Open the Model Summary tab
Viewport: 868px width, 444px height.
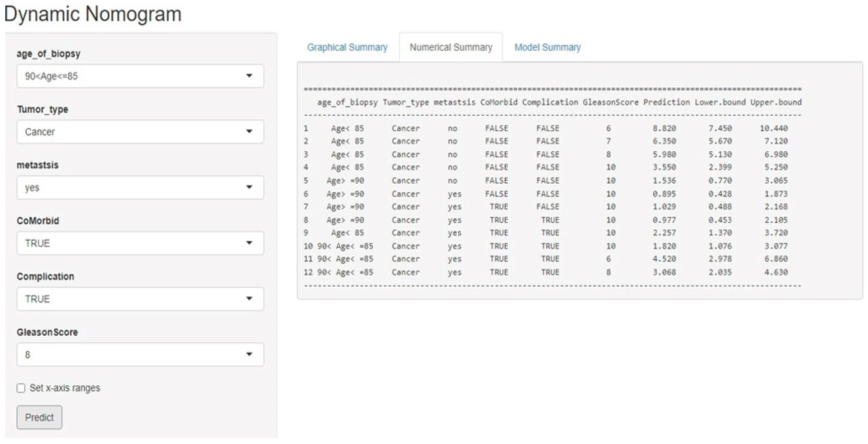tap(548, 47)
